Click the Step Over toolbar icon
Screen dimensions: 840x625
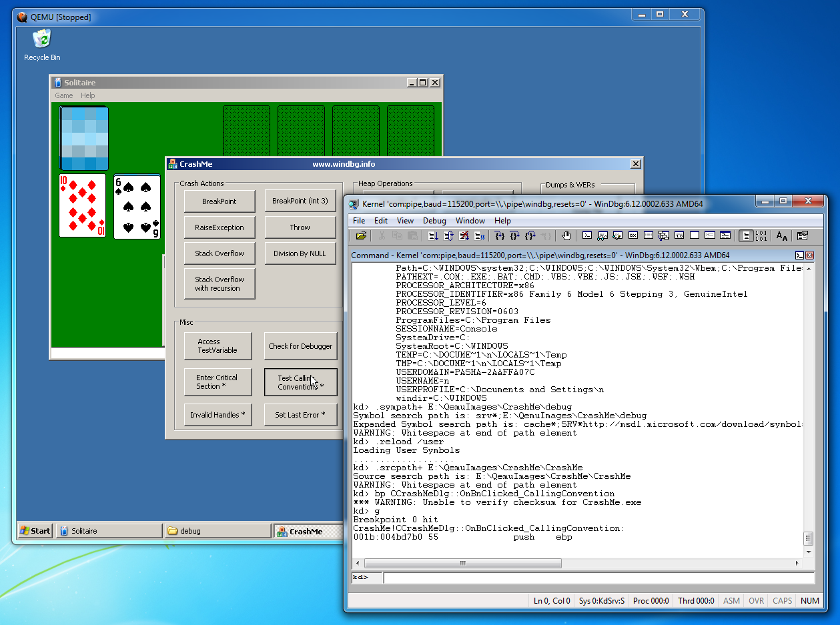[515, 235]
